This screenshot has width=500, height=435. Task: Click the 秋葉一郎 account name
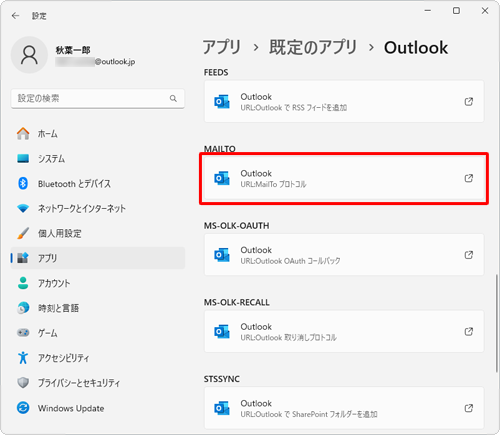click(73, 50)
